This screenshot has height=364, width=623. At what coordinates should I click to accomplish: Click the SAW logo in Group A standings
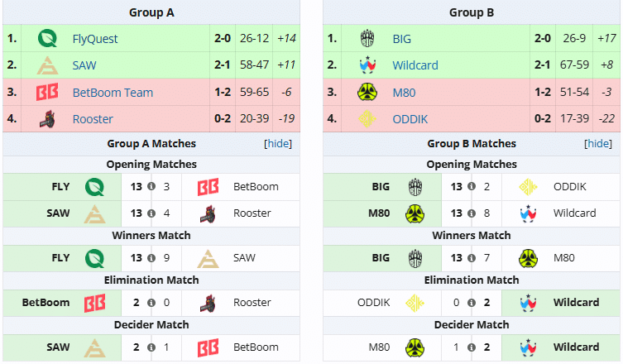[x=47, y=65]
